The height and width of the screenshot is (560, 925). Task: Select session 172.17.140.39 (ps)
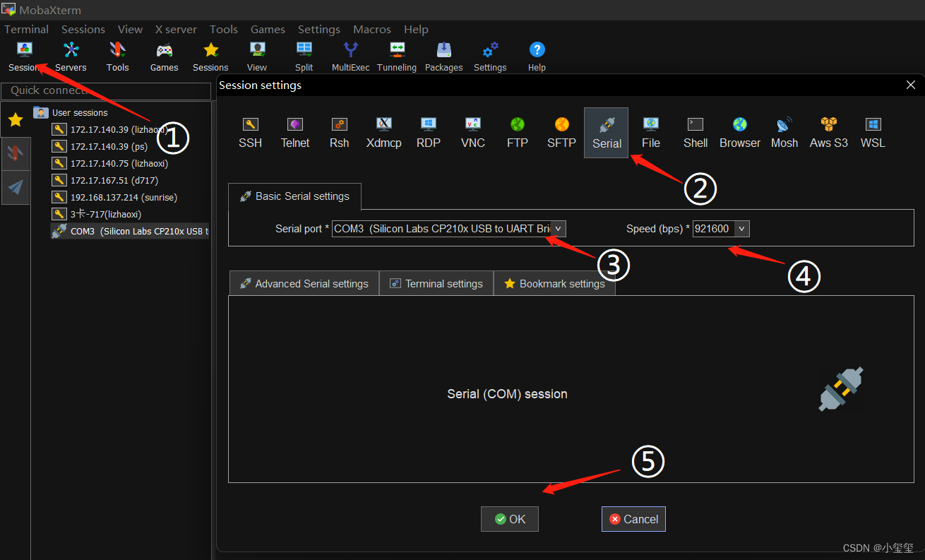pyautogui.click(x=100, y=146)
